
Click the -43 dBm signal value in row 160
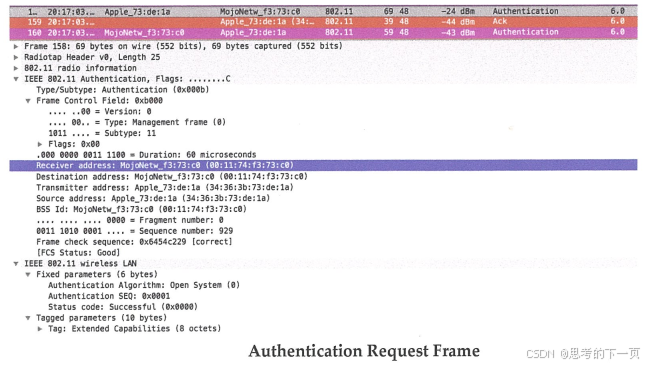pyautogui.click(x=458, y=33)
